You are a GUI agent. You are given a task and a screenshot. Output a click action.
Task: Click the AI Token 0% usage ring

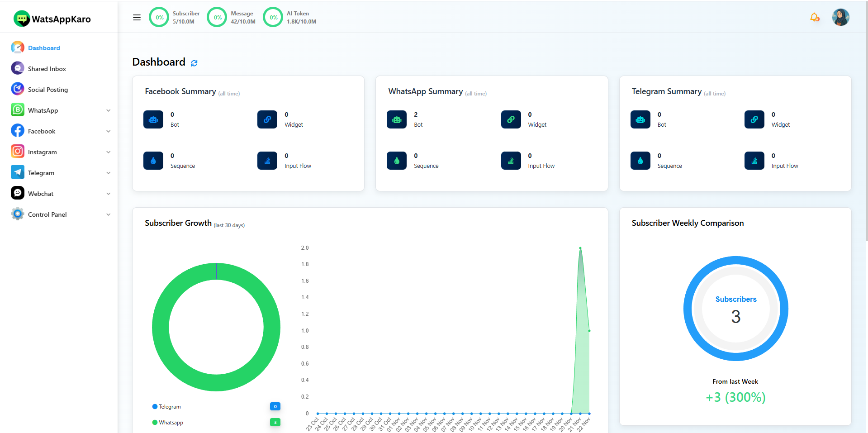pos(273,18)
